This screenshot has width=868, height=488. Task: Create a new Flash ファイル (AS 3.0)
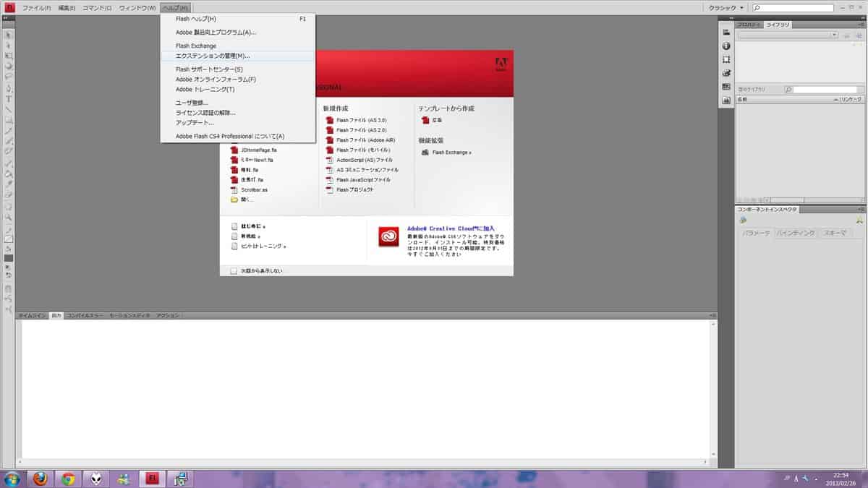356,120
